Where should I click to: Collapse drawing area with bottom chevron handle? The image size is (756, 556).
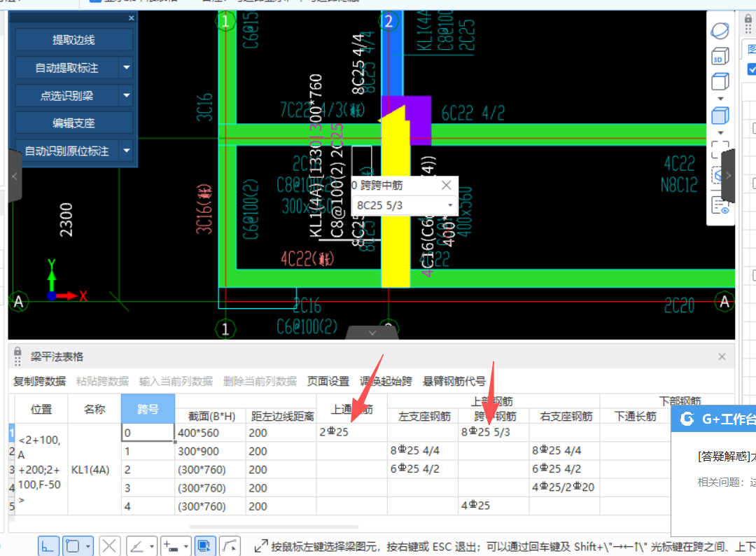(372, 333)
